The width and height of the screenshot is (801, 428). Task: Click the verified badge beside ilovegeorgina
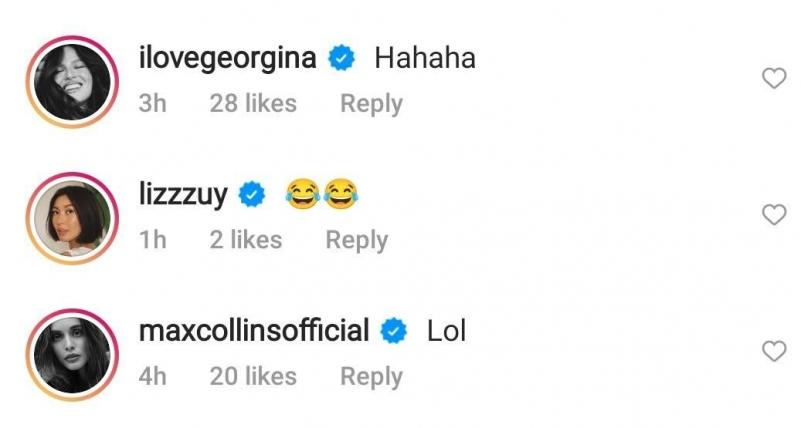pos(343,59)
